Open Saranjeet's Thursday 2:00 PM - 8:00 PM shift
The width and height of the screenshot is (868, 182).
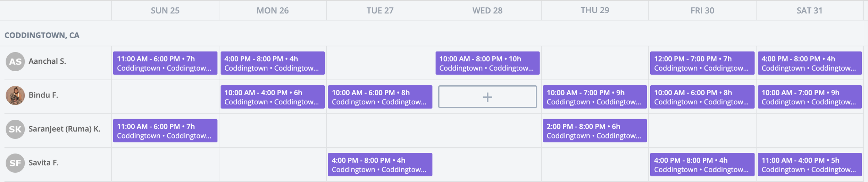(595, 130)
